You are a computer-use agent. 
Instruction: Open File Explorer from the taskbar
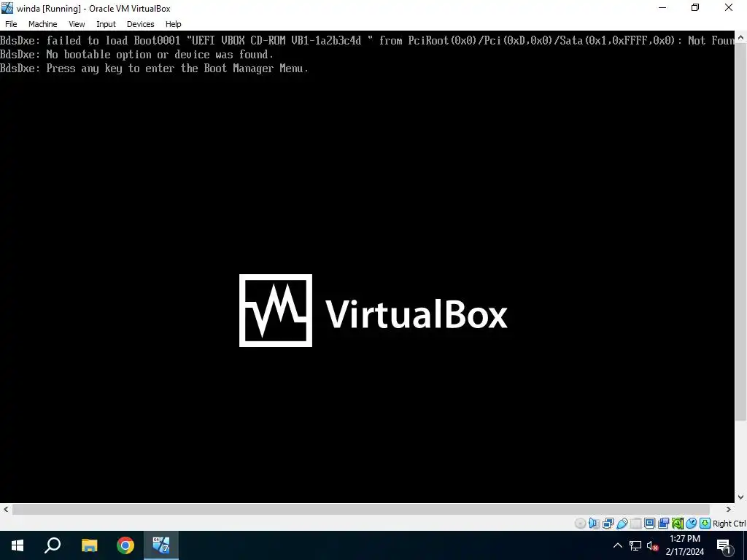(89, 545)
